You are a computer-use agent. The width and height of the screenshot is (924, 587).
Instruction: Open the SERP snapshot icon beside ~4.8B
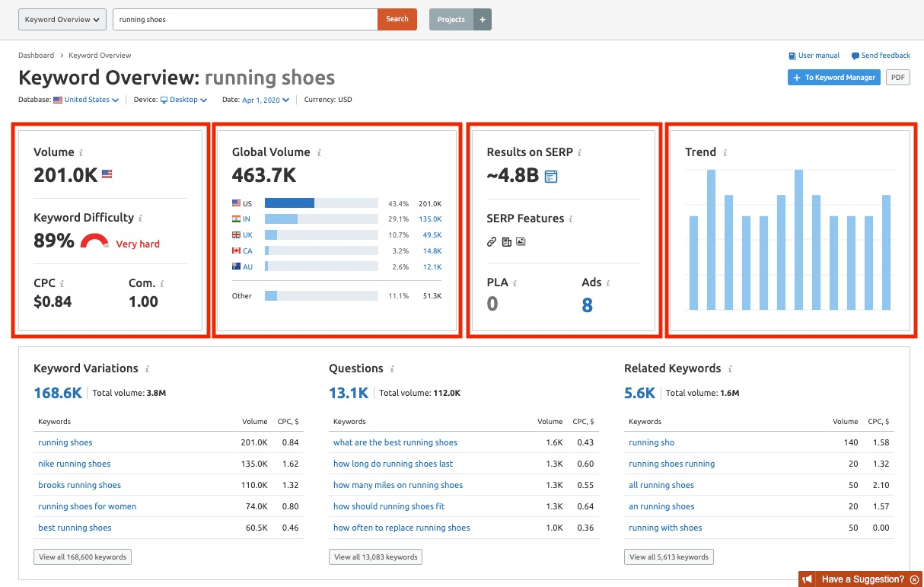551,177
